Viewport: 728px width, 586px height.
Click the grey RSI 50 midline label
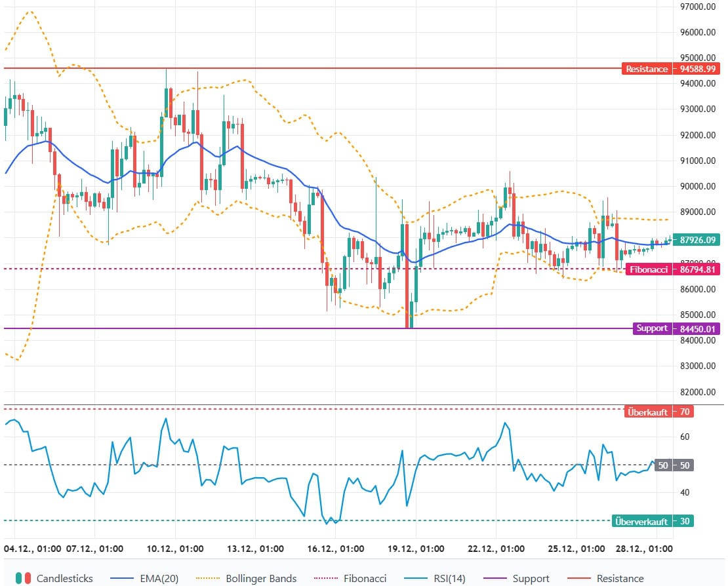click(x=663, y=465)
